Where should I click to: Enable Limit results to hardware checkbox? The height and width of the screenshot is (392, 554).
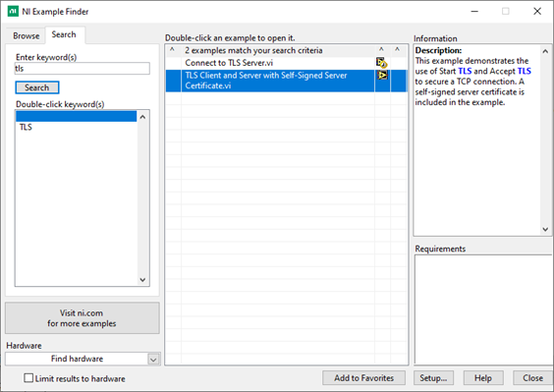click(28, 378)
